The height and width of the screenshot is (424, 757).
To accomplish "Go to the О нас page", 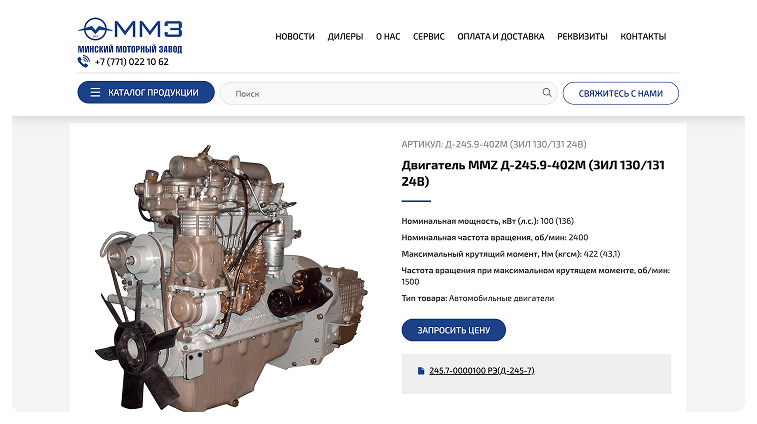I will pyautogui.click(x=388, y=36).
